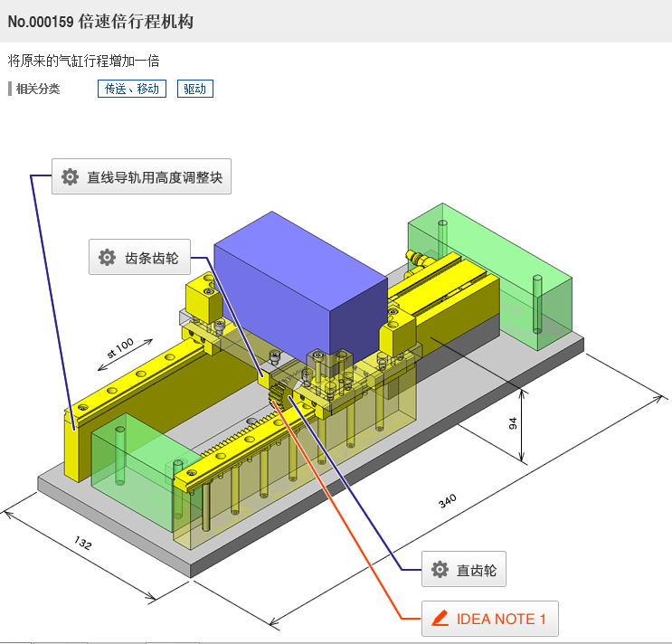Click the 齿条齿轮 part button

coord(139,257)
